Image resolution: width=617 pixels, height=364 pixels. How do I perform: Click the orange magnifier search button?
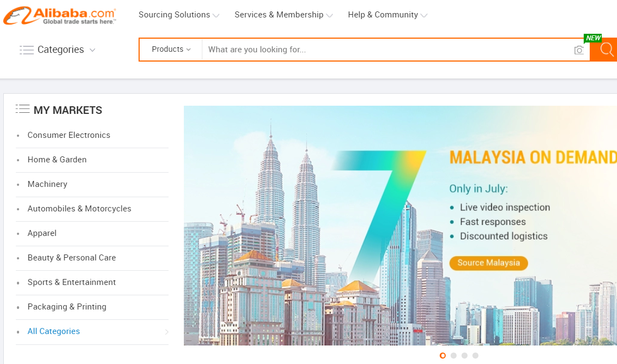coord(604,50)
